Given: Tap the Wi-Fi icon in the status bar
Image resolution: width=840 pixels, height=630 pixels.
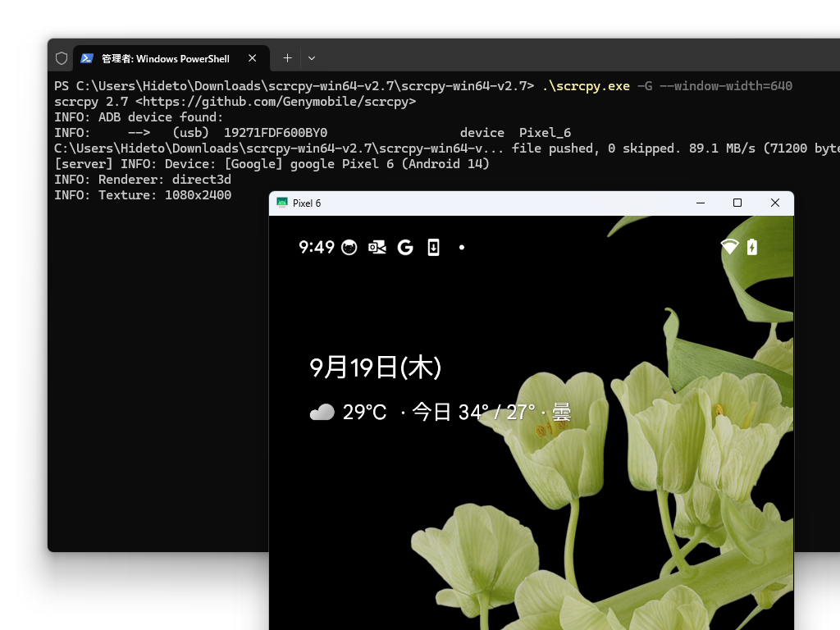Looking at the screenshot, I should coord(729,247).
